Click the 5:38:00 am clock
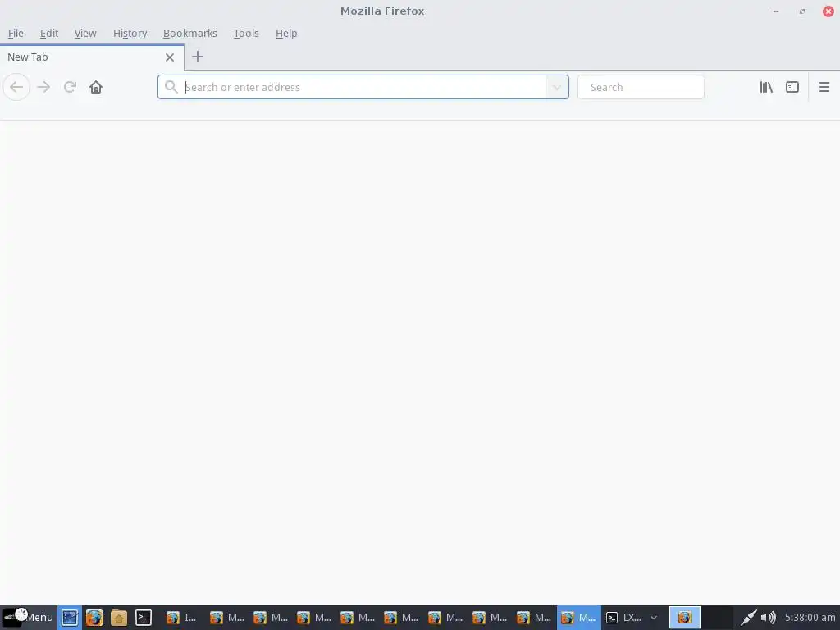840x630 pixels. click(810, 618)
